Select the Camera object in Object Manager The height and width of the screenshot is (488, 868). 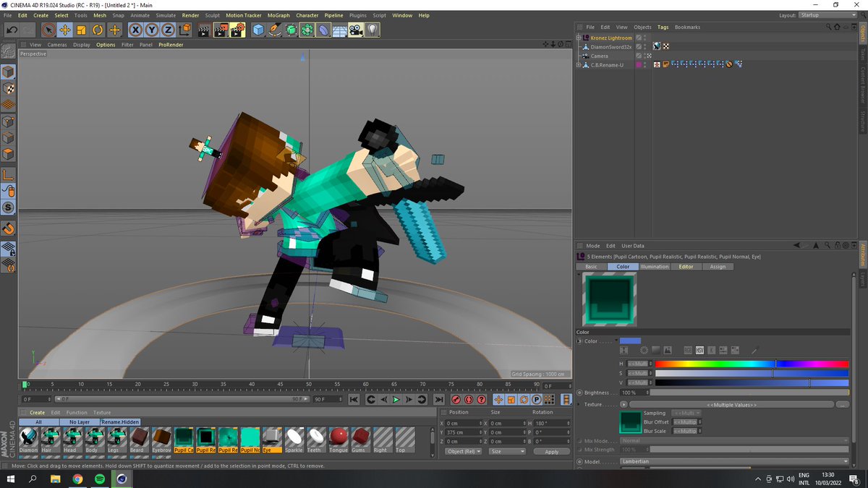click(599, 56)
